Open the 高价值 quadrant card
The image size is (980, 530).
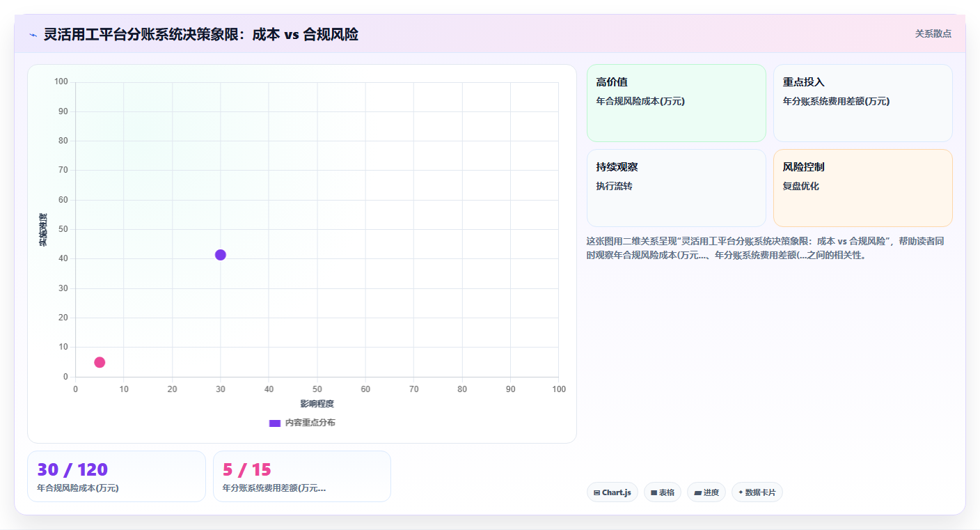(x=677, y=103)
